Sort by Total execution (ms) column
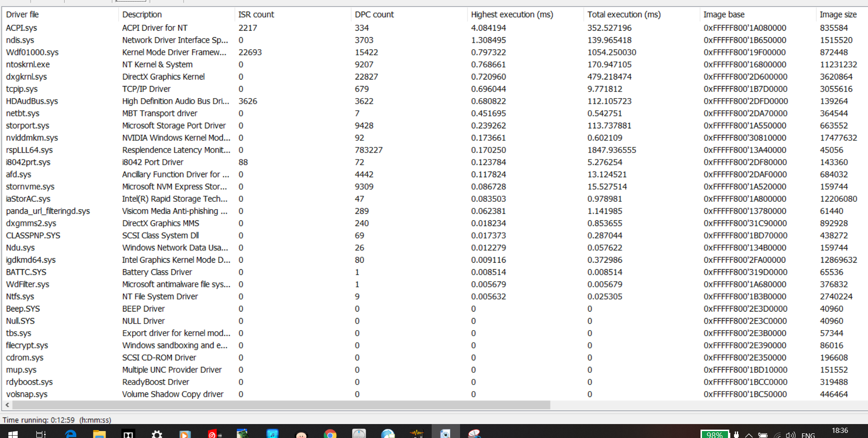Screen dimensions: 868x438 point(641,14)
